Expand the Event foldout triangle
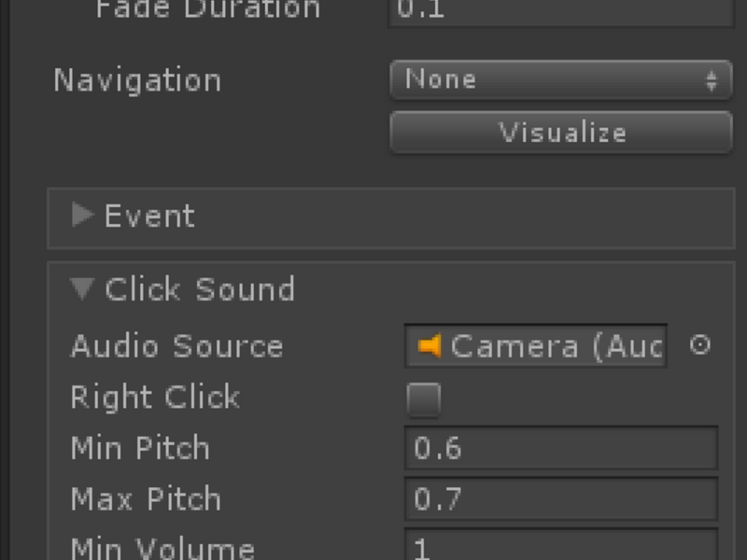 point(82,215)
